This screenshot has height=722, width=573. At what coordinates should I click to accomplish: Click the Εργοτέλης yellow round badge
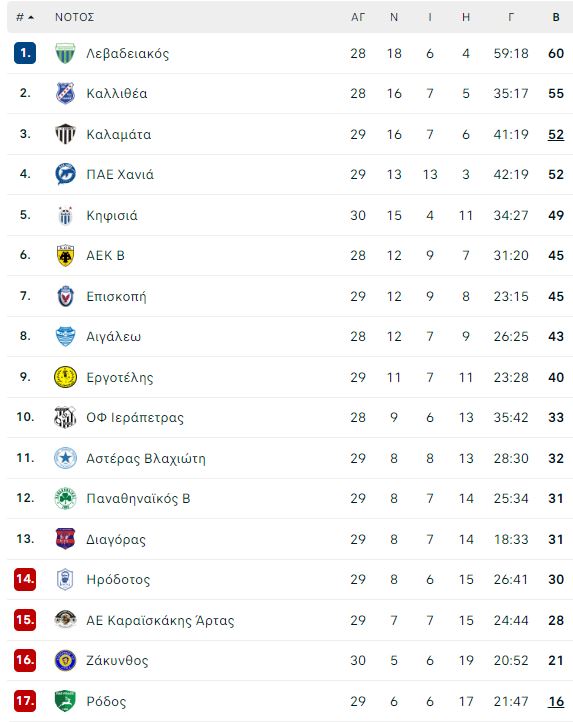(65, 377)
